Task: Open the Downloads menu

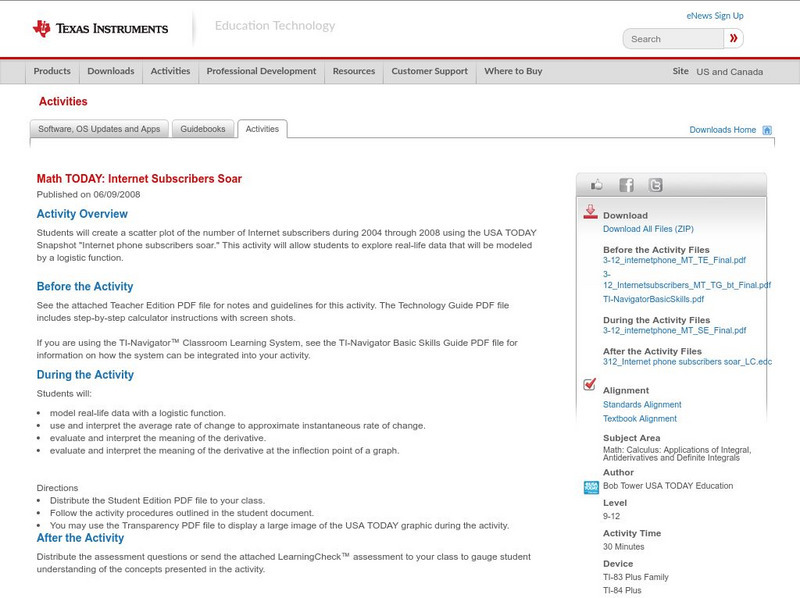Action: point(111,71)
